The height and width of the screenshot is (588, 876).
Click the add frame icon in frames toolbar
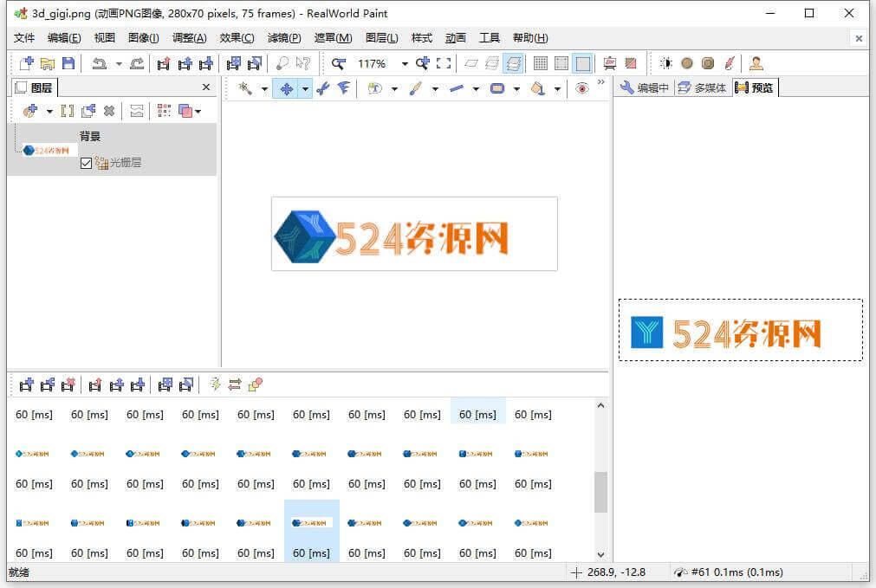(26, 384)
